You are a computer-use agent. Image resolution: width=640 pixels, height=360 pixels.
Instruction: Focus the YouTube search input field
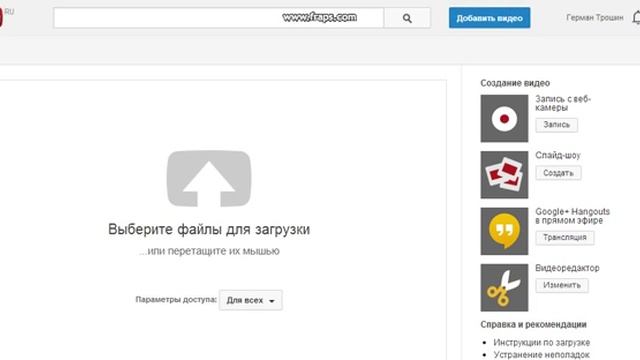(218, 18)
